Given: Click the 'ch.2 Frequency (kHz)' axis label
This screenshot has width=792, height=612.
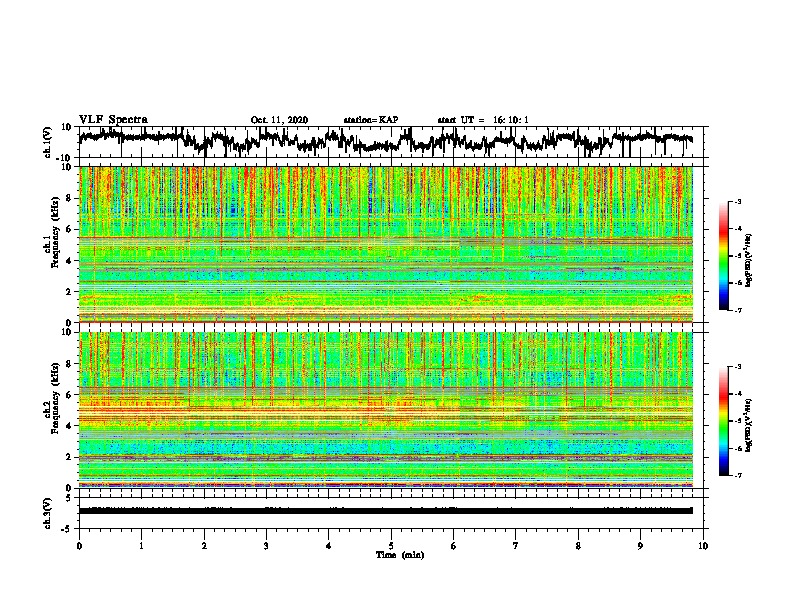Looking at the screenshot, I should pyautogui.click(x=51, y=398).
